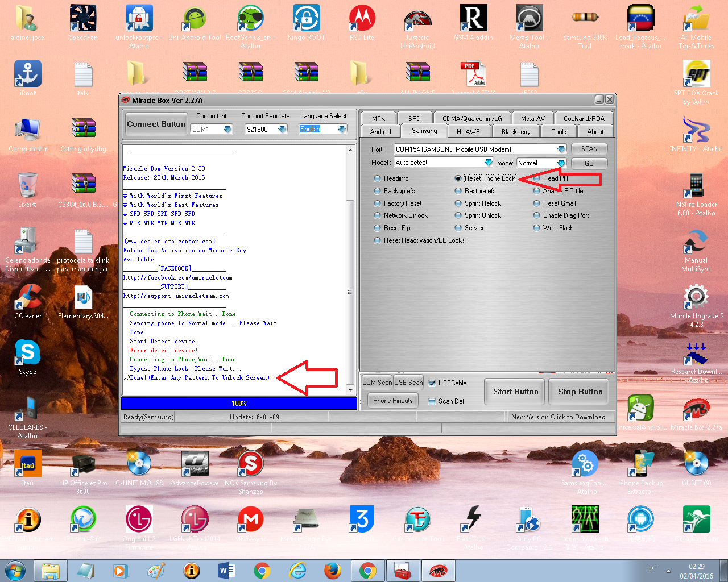Open the Computador desktop icon
This screenshot has width=728, height=582.
coord(27,134)
